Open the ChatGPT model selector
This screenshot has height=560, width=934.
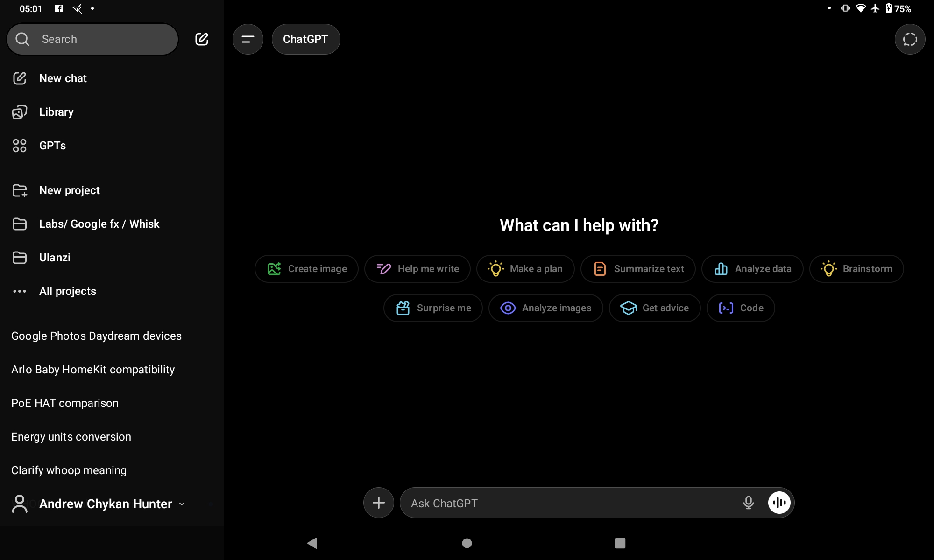[305, 39]
